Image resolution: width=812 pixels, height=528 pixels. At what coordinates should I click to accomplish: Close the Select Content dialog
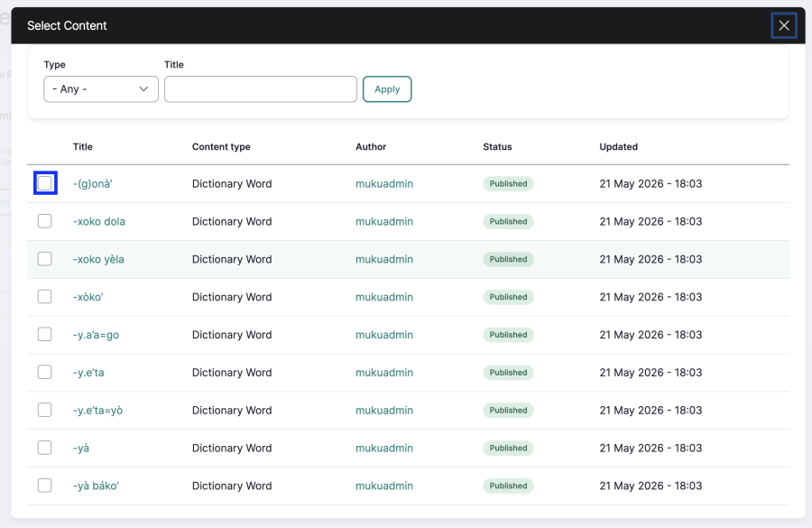(783, 25)
